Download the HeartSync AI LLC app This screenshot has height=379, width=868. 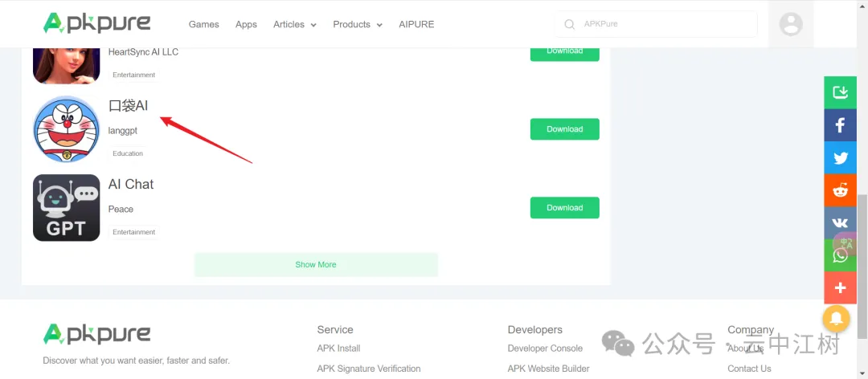(565, 55)
